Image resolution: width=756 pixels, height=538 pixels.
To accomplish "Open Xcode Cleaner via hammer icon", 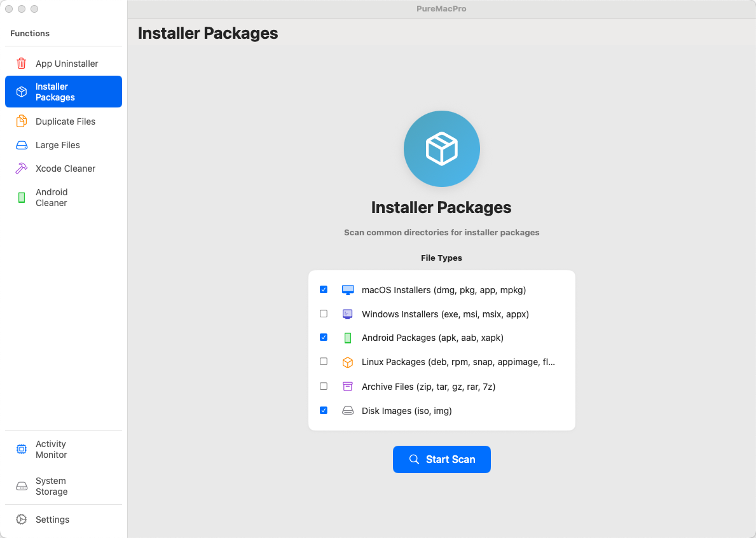I will pyautogui.click(x=22, y=169).
